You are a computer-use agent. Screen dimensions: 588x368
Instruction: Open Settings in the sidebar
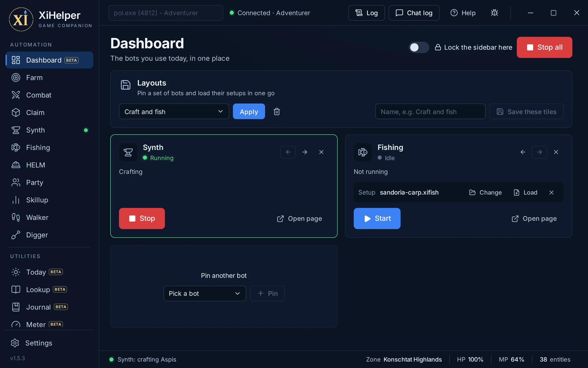click(49, 343)
